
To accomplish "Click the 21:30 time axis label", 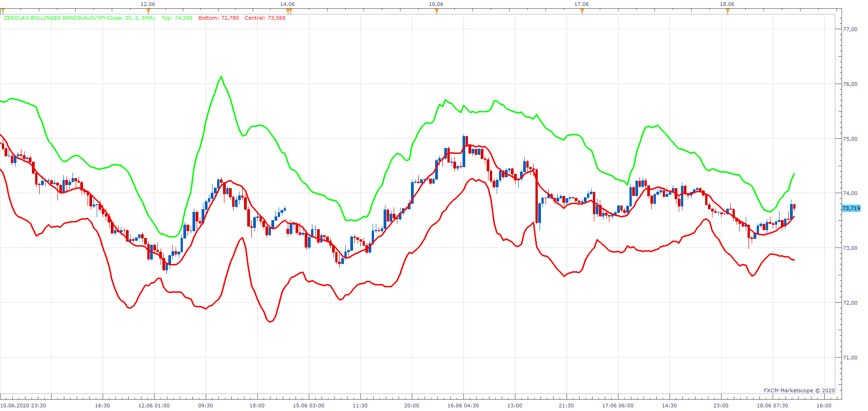I will coord(566,406).
